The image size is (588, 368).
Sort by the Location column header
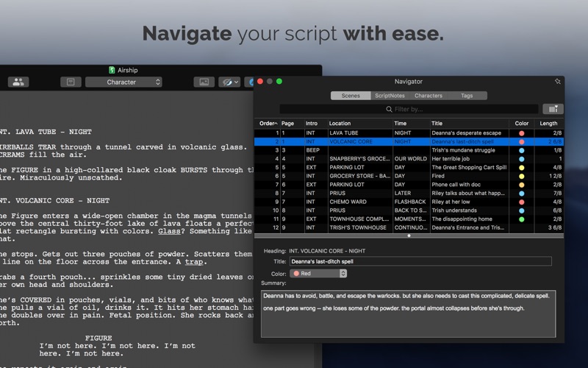(360, 123)
